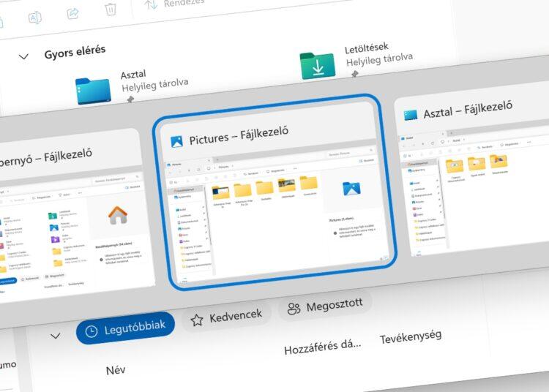Image resolution: width=549 pixels, height=392 pixels.
Task: Click the Delete trash can icon
Action: click(x=111, y=9)
